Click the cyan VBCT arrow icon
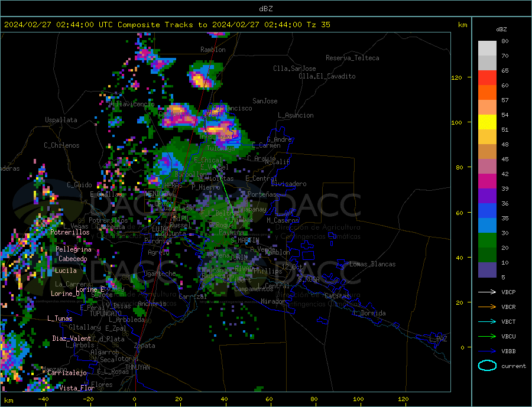Screen dimensions: 532x407 pos(487,321)
